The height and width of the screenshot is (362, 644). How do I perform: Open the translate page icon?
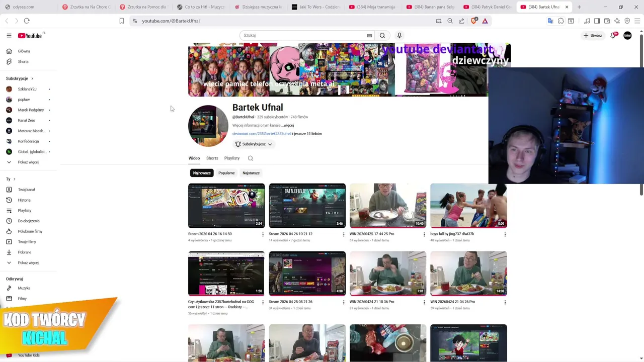(x=550, y=21)
